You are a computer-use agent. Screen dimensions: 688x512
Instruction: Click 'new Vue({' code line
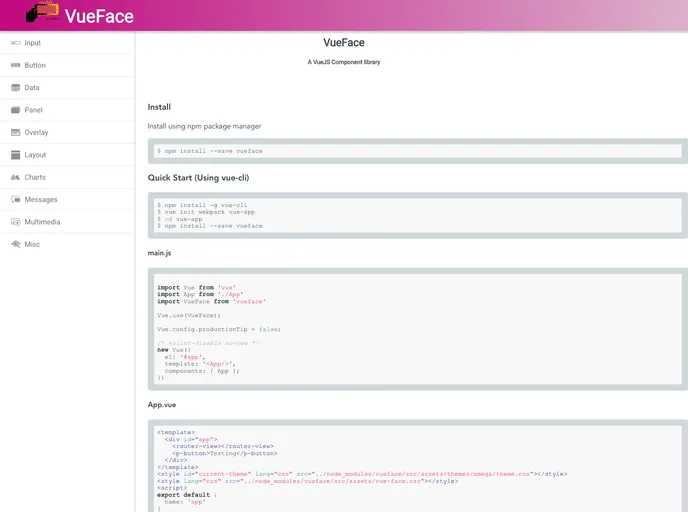pyautogui.click(x=174, y=350)
